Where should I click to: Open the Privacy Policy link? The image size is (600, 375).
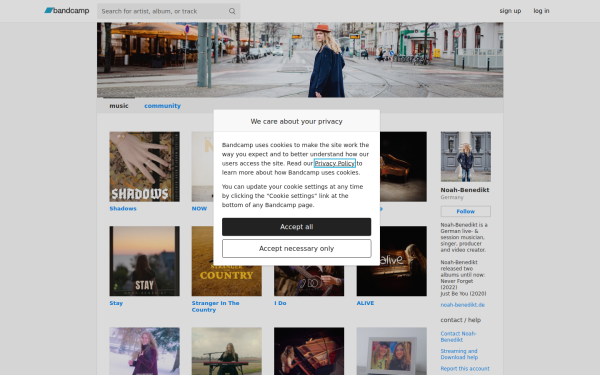click(334, 163)
